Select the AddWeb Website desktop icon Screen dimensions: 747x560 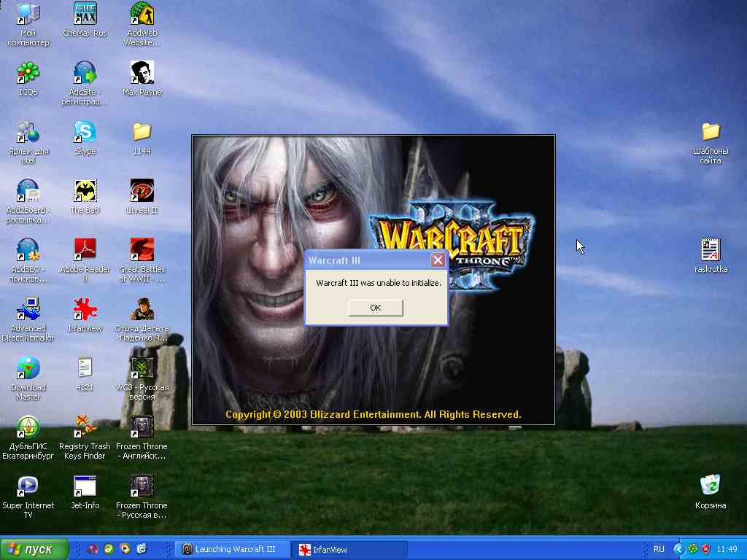[x=142, y=24]
